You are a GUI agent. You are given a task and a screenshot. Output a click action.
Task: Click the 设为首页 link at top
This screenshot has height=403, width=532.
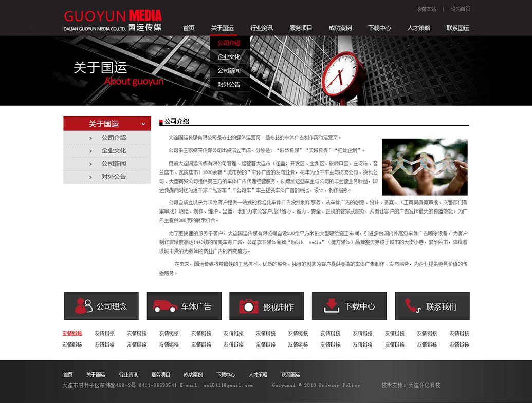[x=461, y=9]
